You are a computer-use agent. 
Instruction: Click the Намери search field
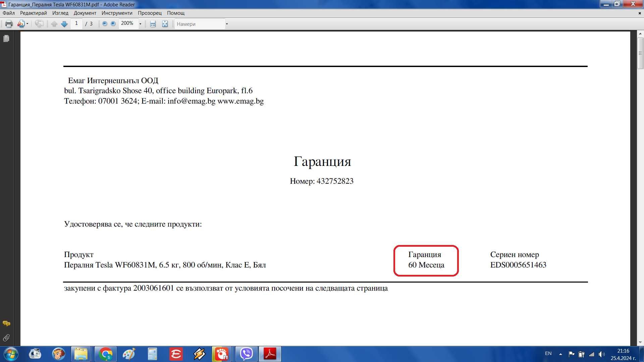coord(200,24)
